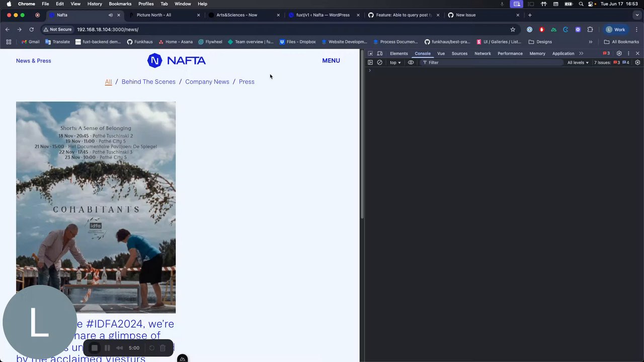Image resolution: width=644 pixels, height=362 pixels.
Task: Create a live expression with the eye icon
Action: click(411, 62)
